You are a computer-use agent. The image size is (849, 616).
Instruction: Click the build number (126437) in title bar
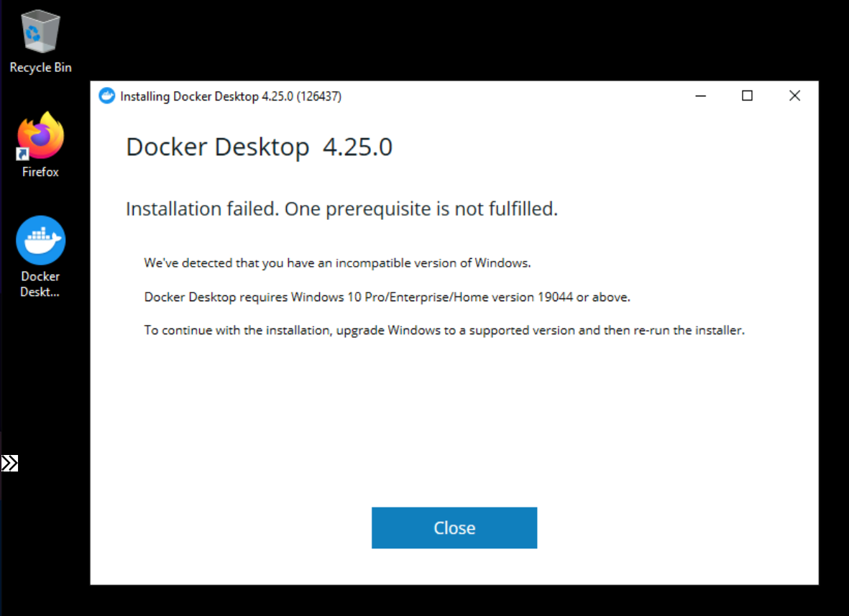click(x=319, y=96)
